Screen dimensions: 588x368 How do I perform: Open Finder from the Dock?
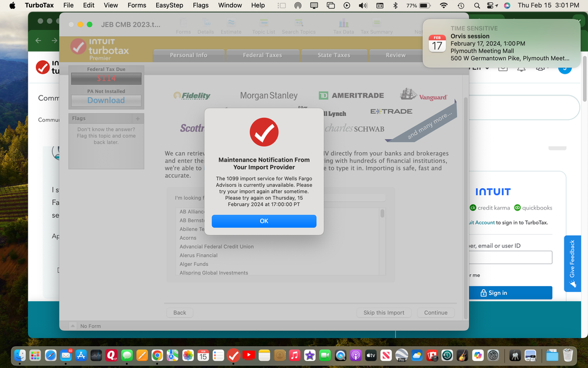tap(19, 355)
